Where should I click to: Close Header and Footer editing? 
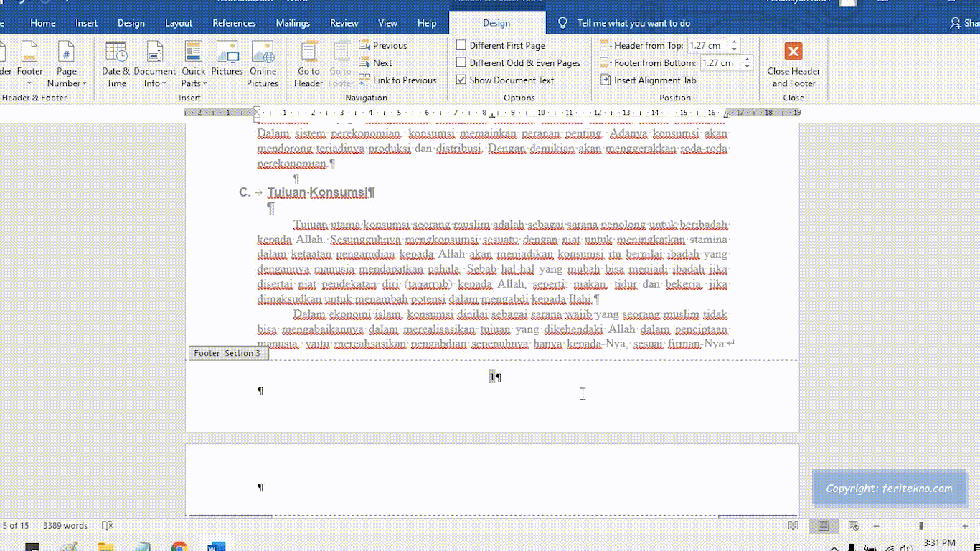tap(793, 65)
